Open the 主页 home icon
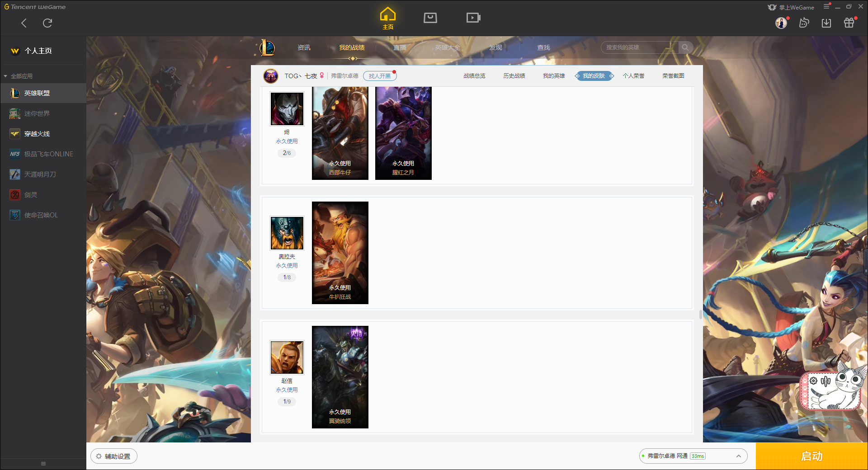Screen dimensions: 868x470 point(388,18)
